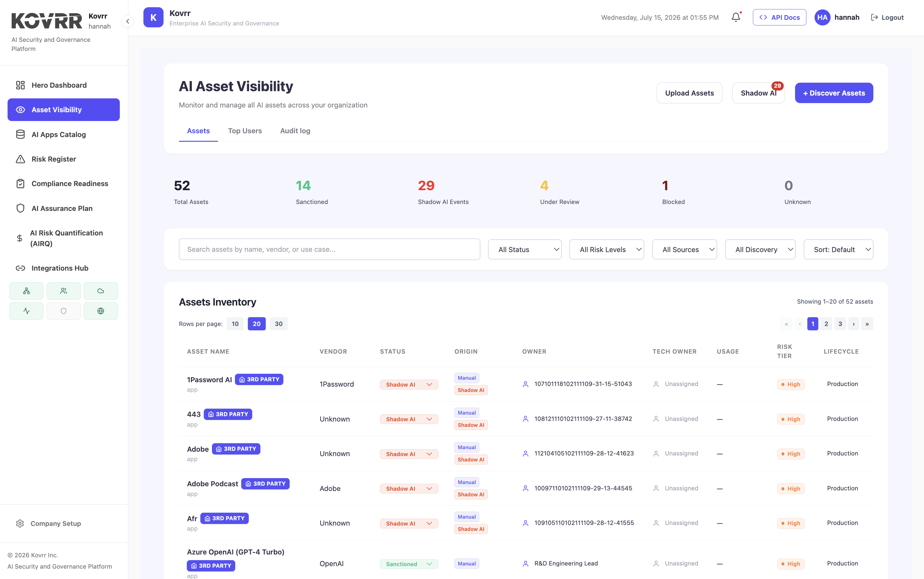Open AI Risk Quantification (AIRQ)
The width and height of the screenshot is (924, 579).
tap(64, 238)
